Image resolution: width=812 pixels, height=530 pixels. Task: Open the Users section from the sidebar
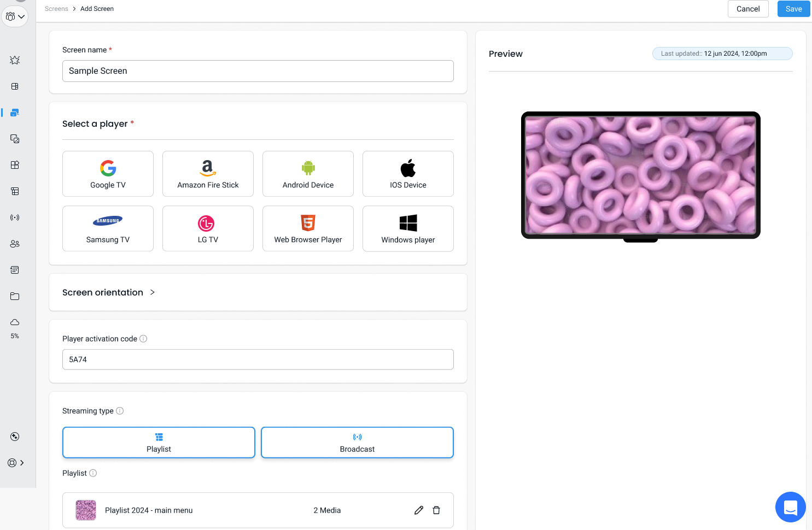(15, 244)
